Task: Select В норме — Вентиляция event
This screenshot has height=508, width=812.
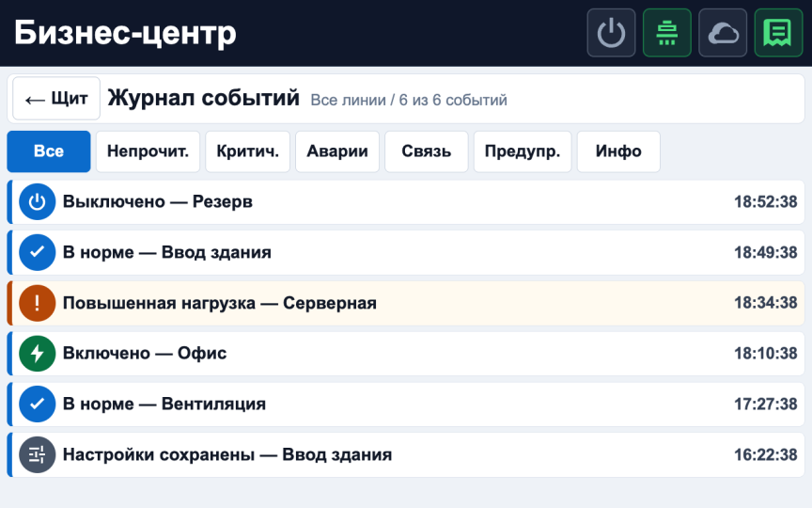Action: click(x=406, y=404)
